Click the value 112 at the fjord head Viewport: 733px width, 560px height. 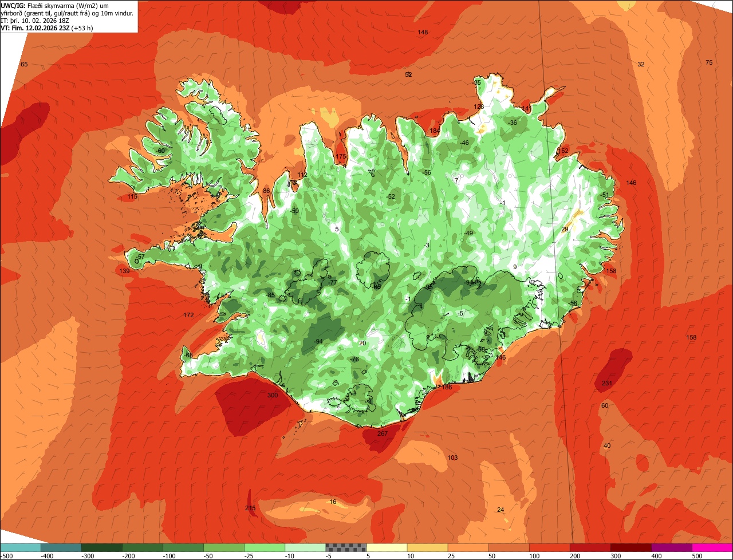[302, 175]
